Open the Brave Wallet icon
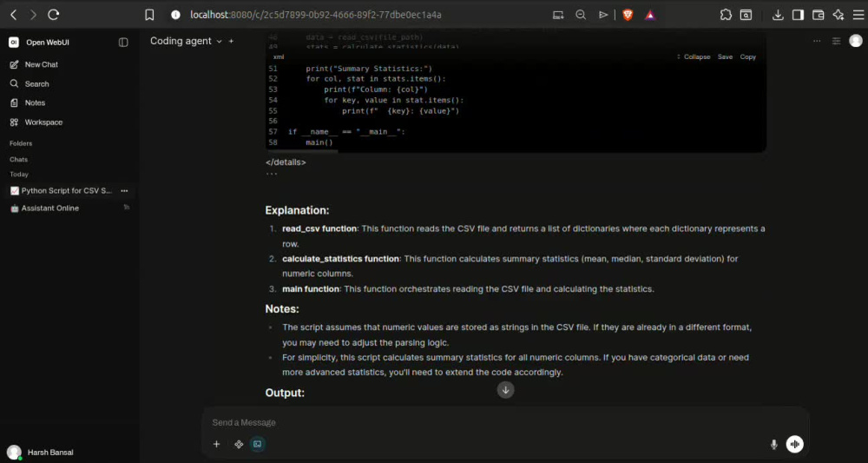 (819, 15)
